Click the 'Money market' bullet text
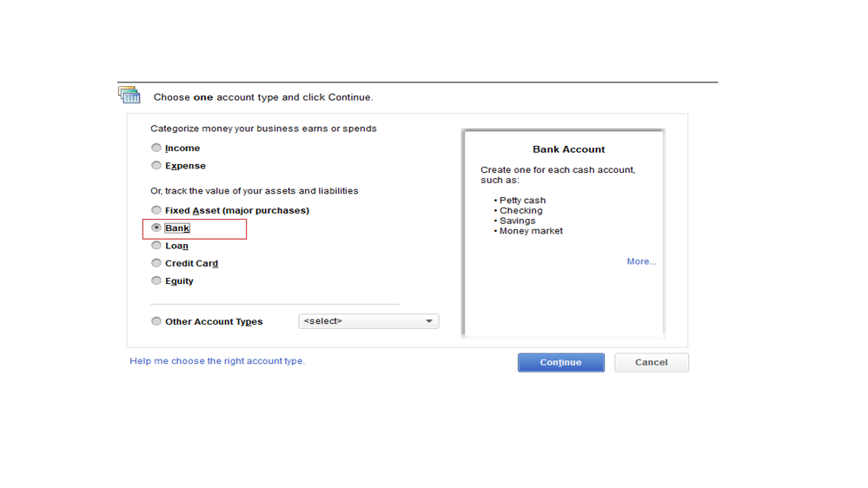The width and height of the screenshot is (868, 488). click(x=531, y=231)
